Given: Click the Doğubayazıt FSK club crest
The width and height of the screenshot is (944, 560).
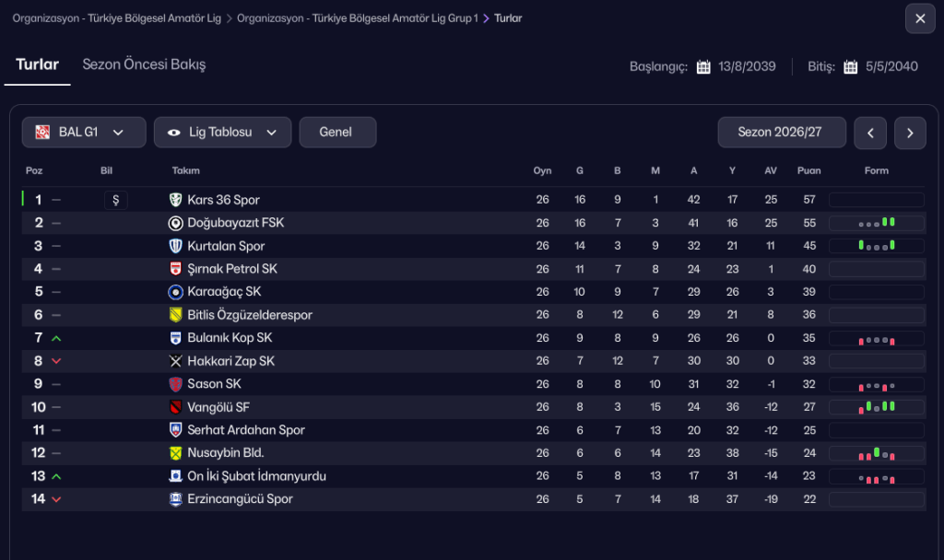Looking at the screenshot, I should click(x=175, y=223).
